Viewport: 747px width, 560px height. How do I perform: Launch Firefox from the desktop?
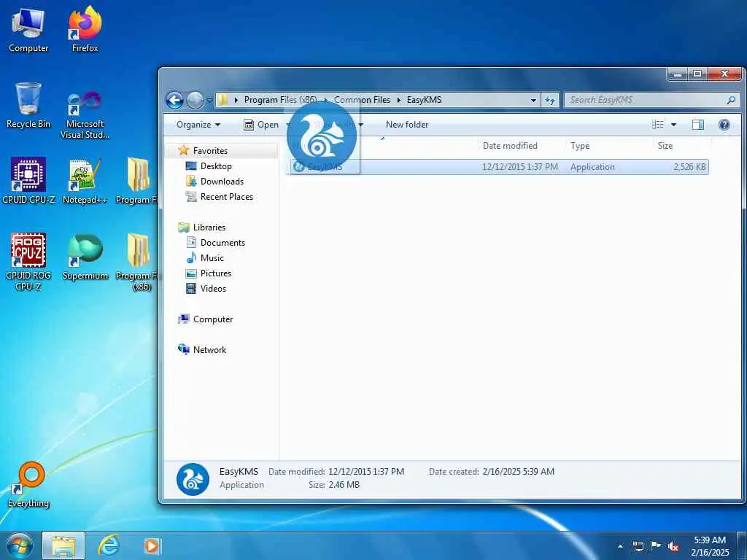(x=85, y=28)
